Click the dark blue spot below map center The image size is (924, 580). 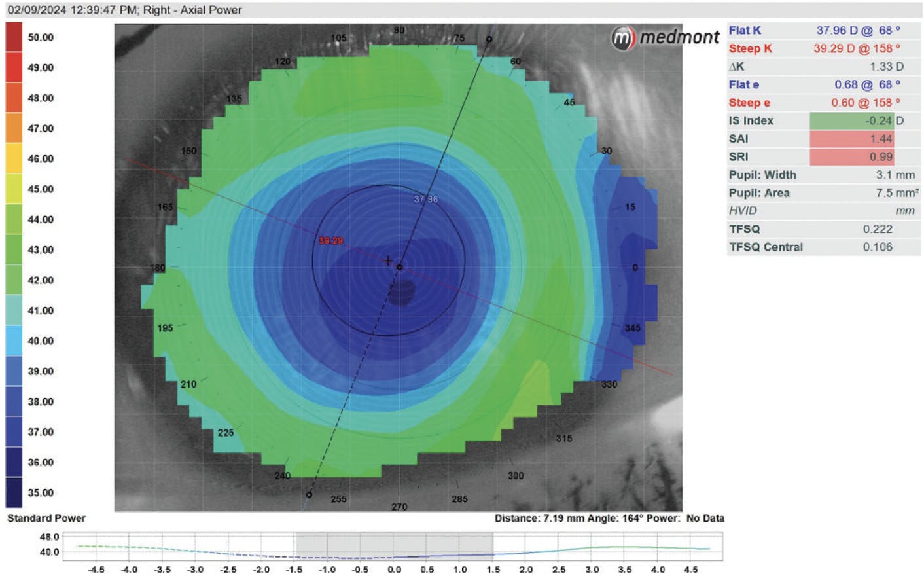point(402,292)
